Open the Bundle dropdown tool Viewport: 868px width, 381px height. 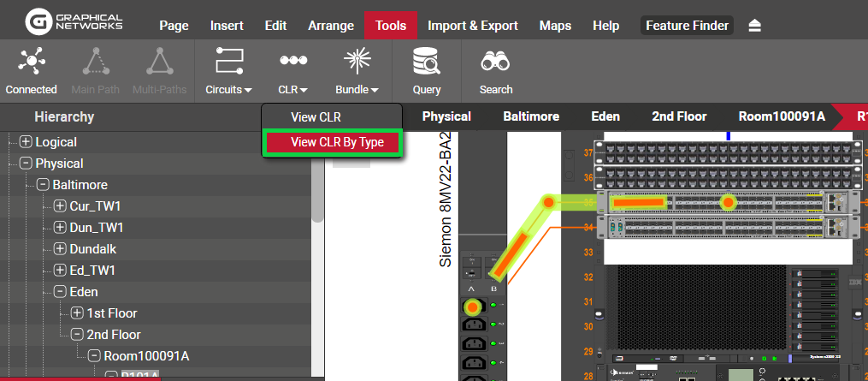pos(357,70)
